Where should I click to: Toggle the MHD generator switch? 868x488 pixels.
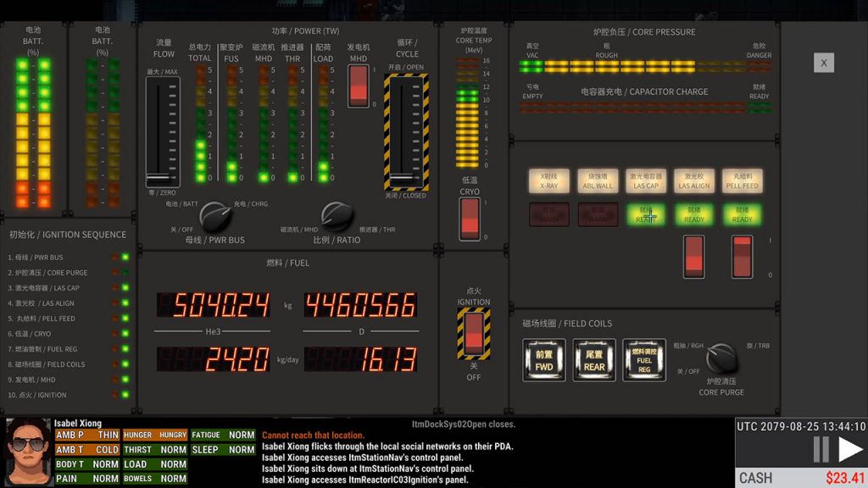point(359,85)
